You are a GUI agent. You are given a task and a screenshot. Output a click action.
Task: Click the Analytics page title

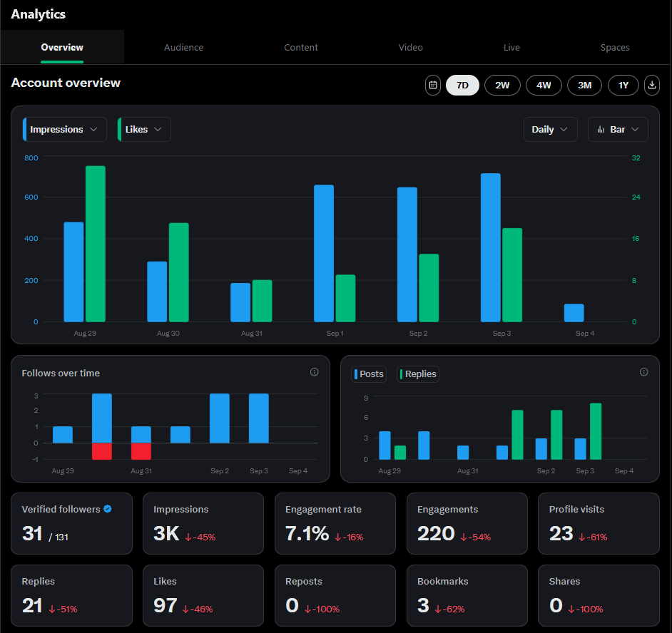pyautogui.click(x=38, y=14)
